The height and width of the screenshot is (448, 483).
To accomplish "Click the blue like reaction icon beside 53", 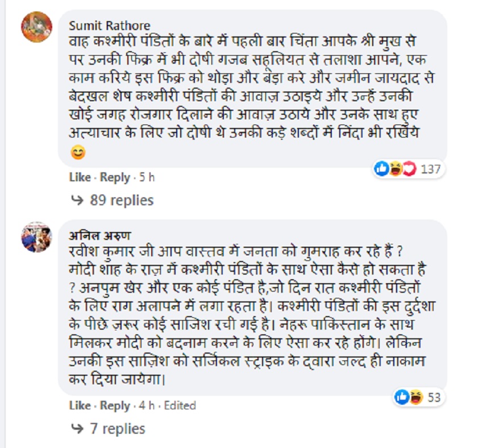I will (x=402, y=397).
